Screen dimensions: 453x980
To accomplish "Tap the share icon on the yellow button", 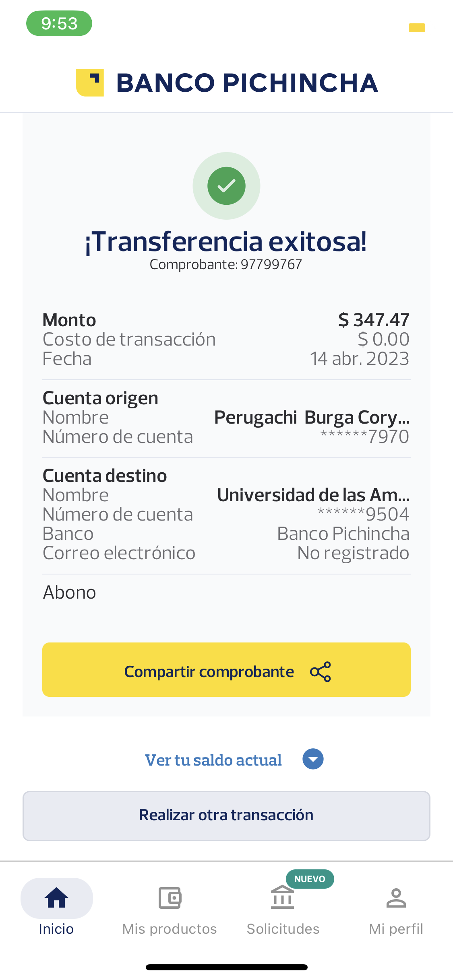I will 321,671.
